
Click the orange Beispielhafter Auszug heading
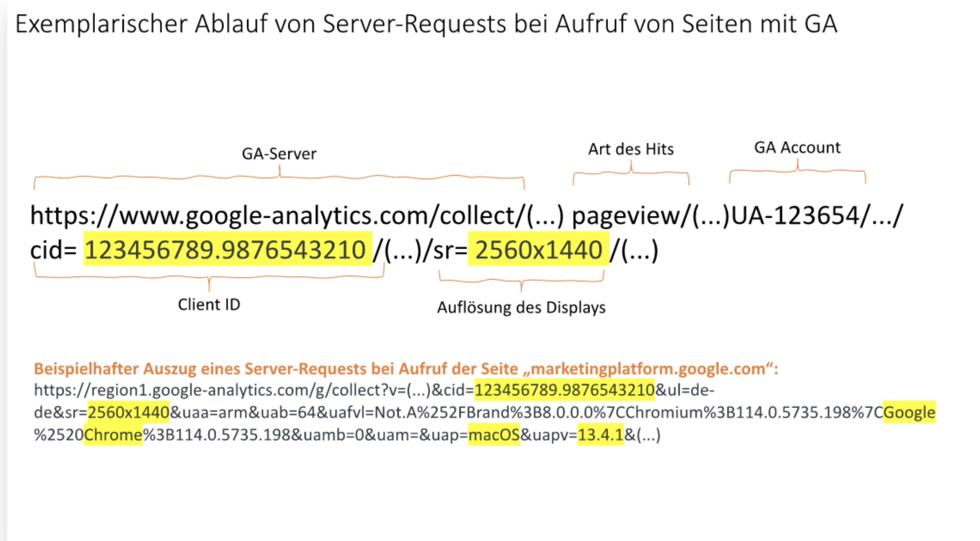406,369
